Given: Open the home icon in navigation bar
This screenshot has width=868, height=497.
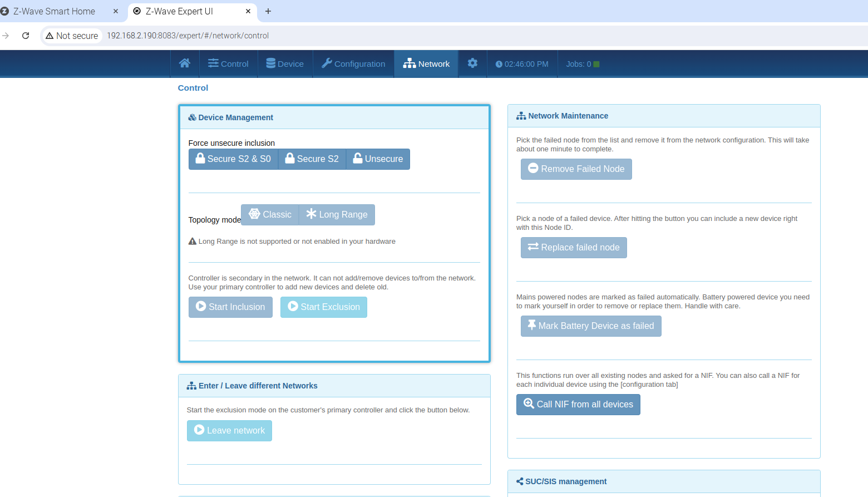Looking at the screenshot, I should 185,63.
